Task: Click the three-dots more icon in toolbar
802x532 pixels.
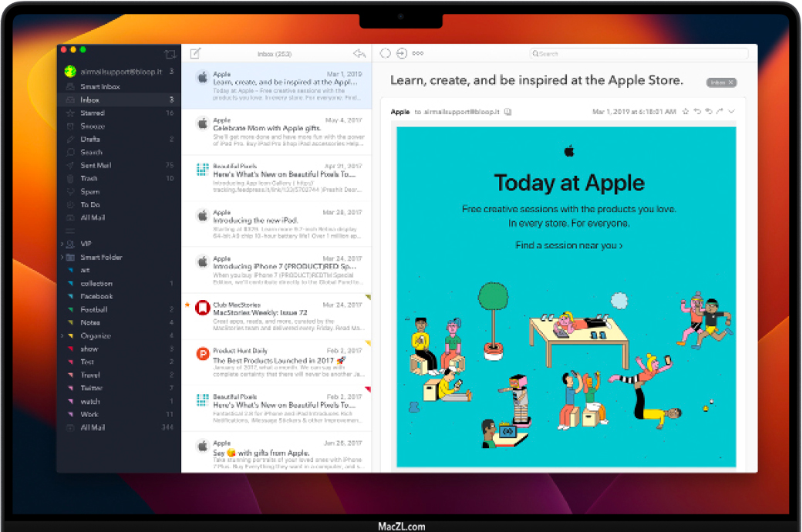Action: coord(418,53)
